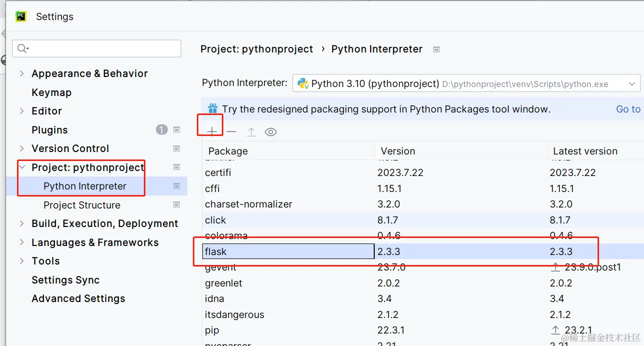Click the icon next to Python Interpreter breadcrumb
Screen dimensions: 644x346
(436, 49)
